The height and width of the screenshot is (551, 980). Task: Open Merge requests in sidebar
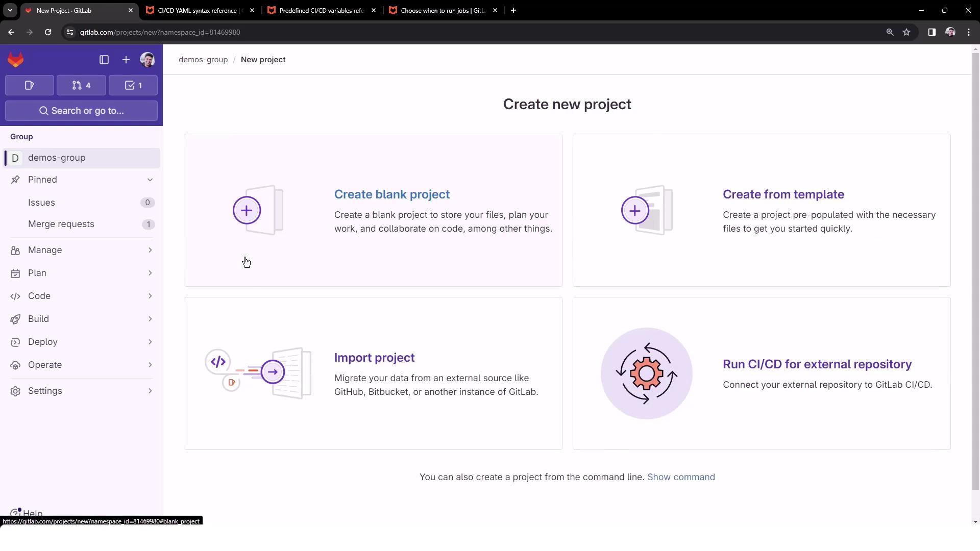click(61, 224)
